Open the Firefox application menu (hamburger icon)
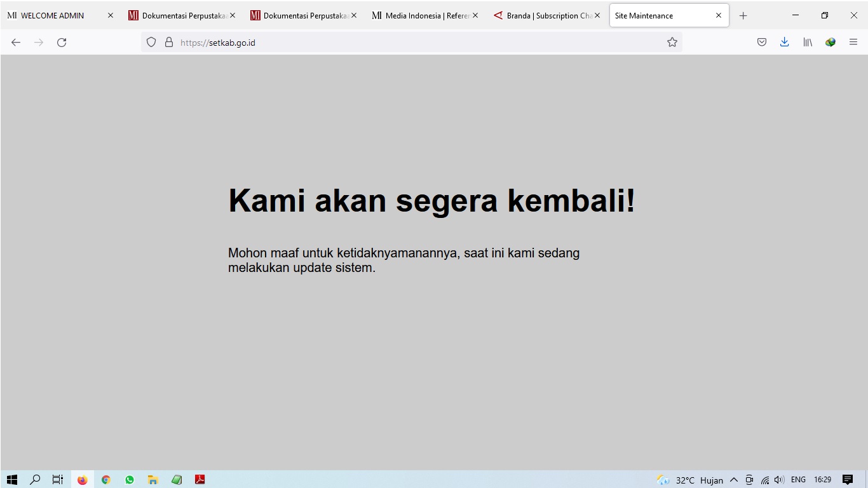This screenshot has height=488, width=868. click(x=853, y=42)
